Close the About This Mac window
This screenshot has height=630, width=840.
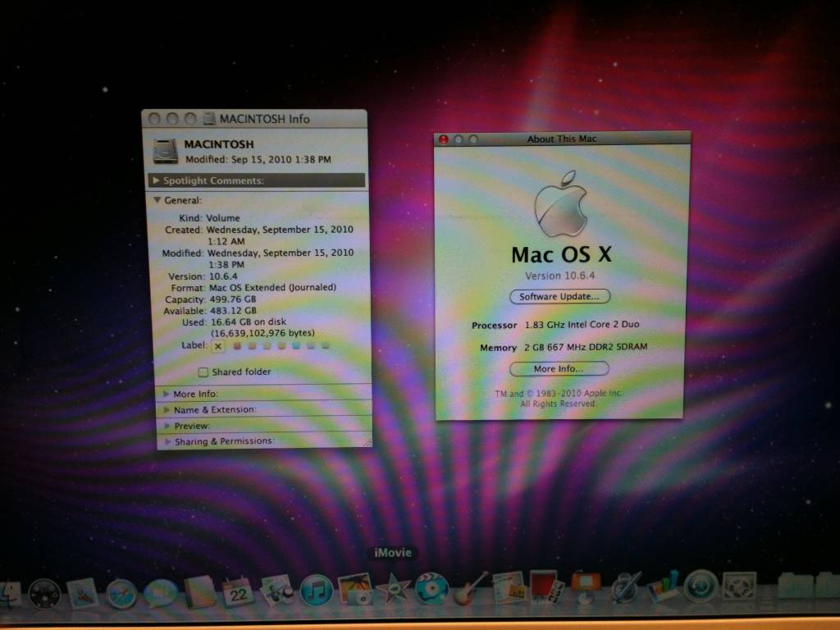point(444,139)
